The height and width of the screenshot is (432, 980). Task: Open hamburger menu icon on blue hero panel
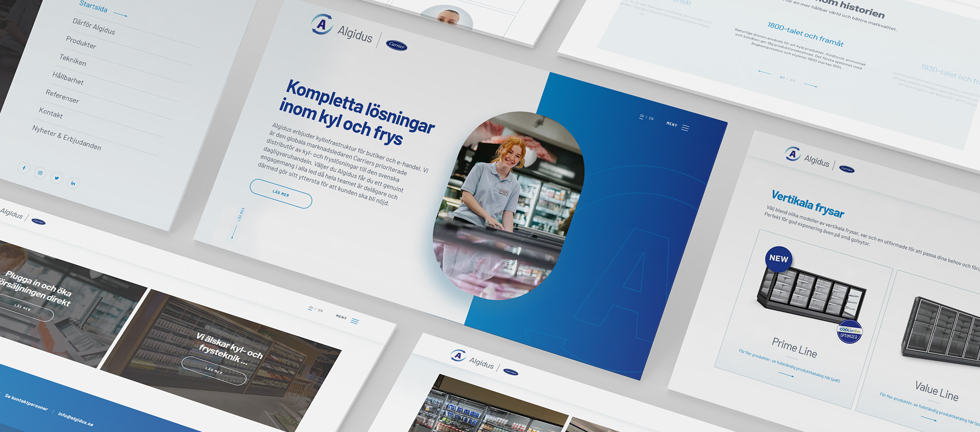(x=685, y=128)
